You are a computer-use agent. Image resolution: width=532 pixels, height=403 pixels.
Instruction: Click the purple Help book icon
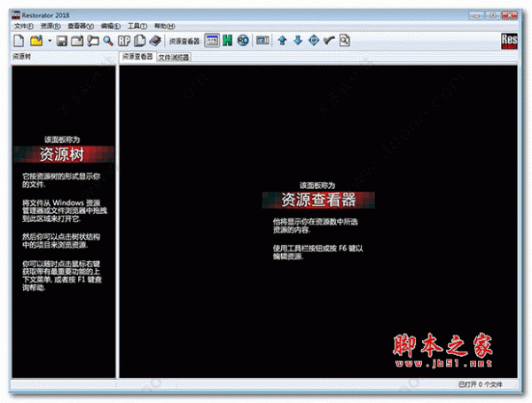pos(155,41)
